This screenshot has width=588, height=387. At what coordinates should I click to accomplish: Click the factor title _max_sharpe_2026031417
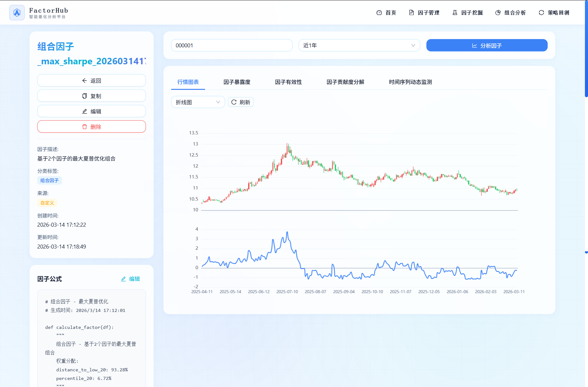tap(91, 61)
